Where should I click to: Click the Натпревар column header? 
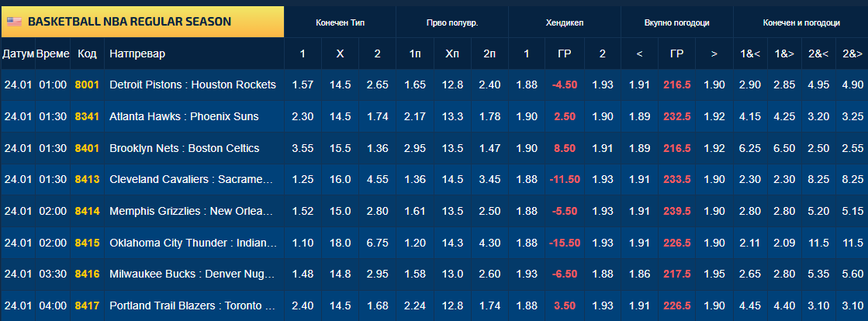click(x=137, y=54)
